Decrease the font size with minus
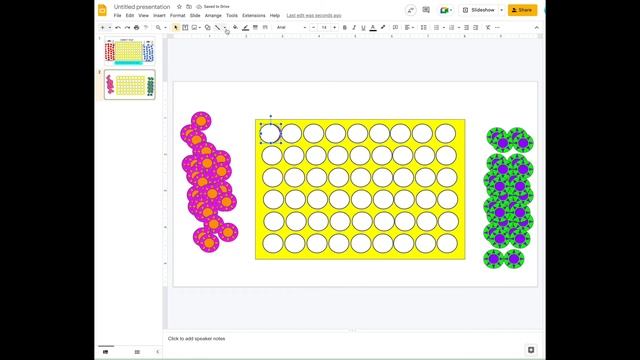Viewport: 640px width, 360px height. click(x=313, y=27)
